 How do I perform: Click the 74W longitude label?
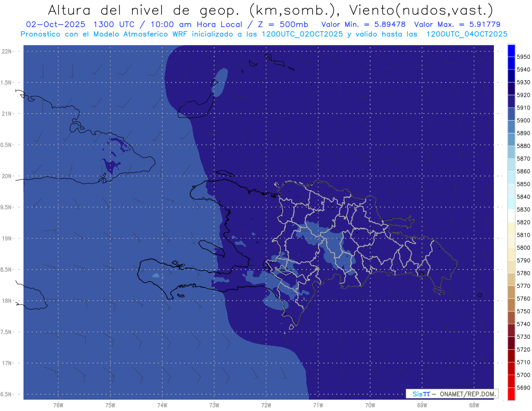tap(162, 405)
